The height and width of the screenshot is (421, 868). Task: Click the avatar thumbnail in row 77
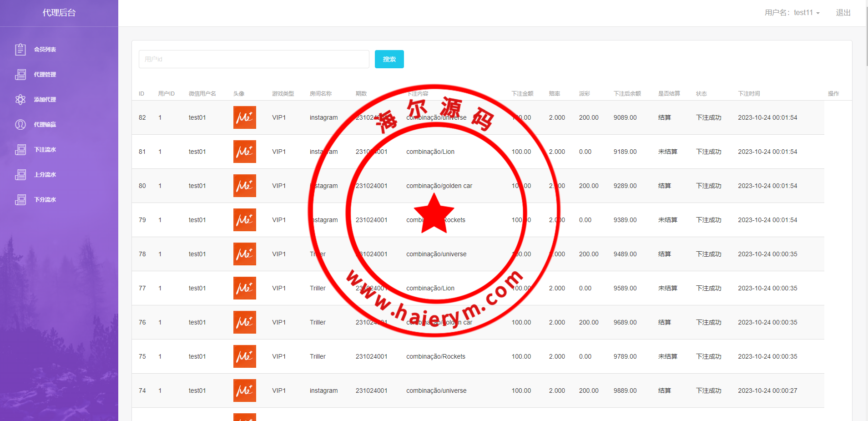click(x=245, y=288)
